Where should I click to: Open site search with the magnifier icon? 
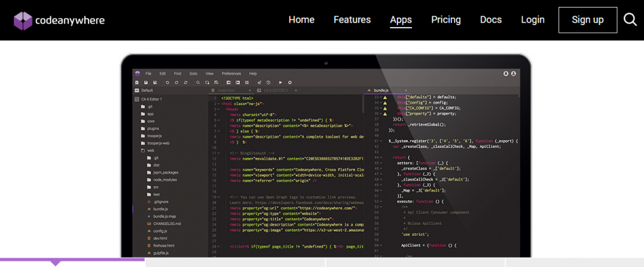click(630, 20)
